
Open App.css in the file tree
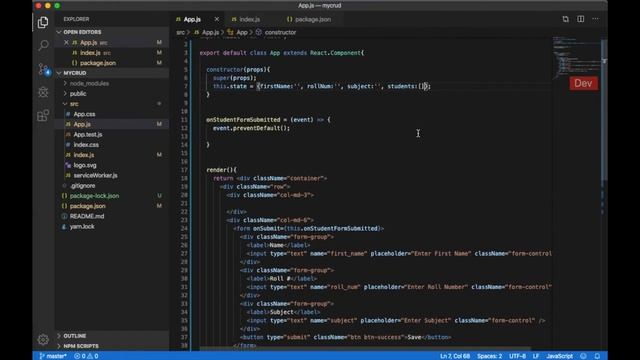(x=84, y=114)
